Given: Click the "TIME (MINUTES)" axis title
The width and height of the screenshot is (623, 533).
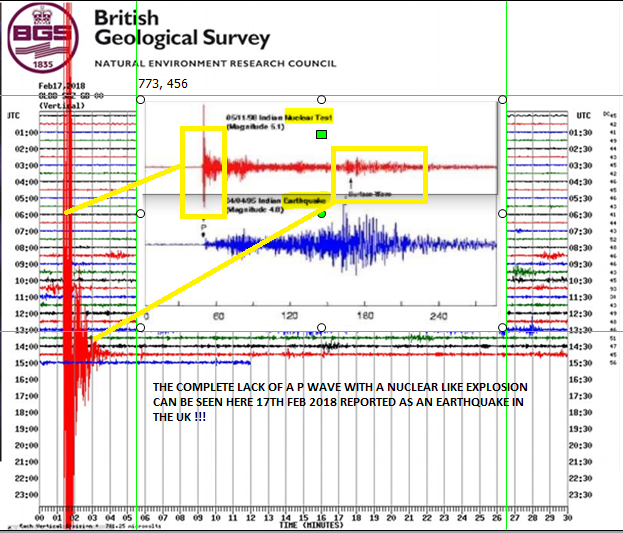Looking at the screenshot, I should 311,525.
